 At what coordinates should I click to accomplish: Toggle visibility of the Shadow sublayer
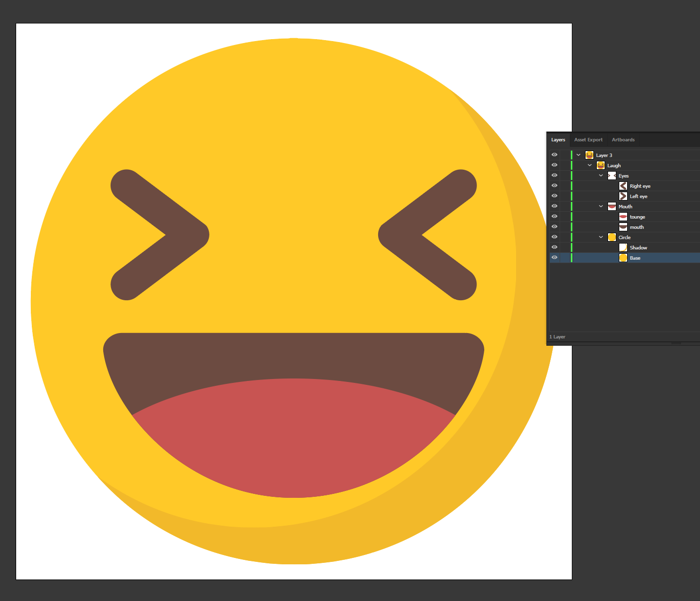click(554, 247)
